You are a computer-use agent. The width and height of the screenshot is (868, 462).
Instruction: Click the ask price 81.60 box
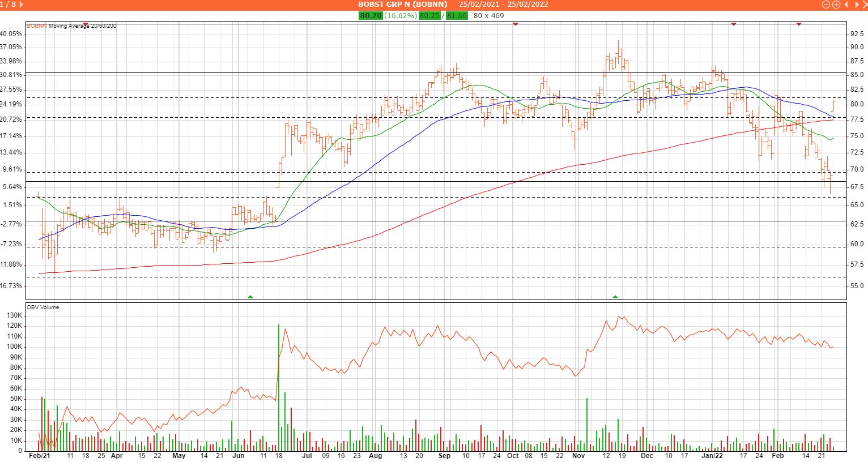coord(457,16)
